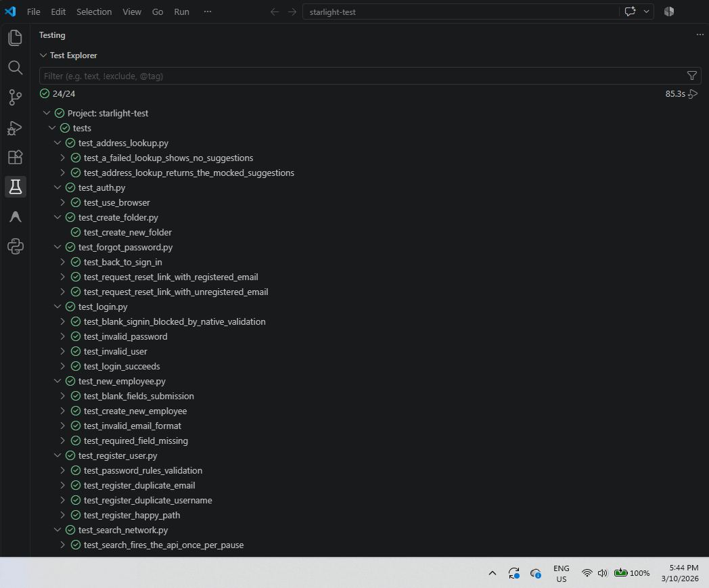Open the Testing panel more actions ellipsis
The image size is (709, 588).
pos(700,35)
